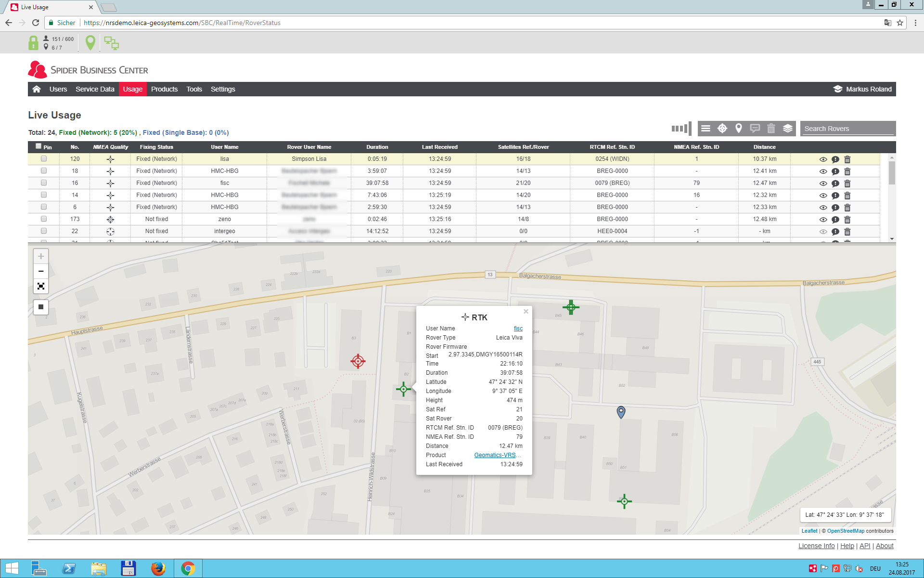Click the fit-to-extent button on the map
Viewport: 924px width, 578px height.
(x=41, y=287)
